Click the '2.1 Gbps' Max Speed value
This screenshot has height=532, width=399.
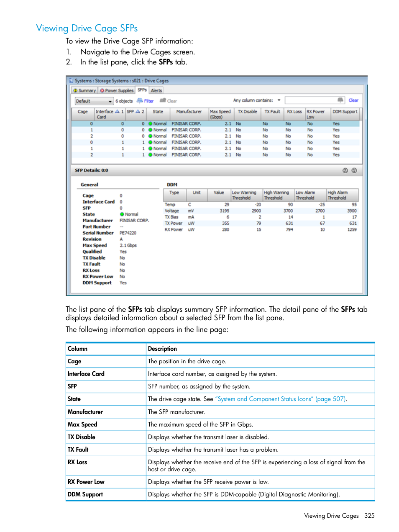tap(128, 246)
